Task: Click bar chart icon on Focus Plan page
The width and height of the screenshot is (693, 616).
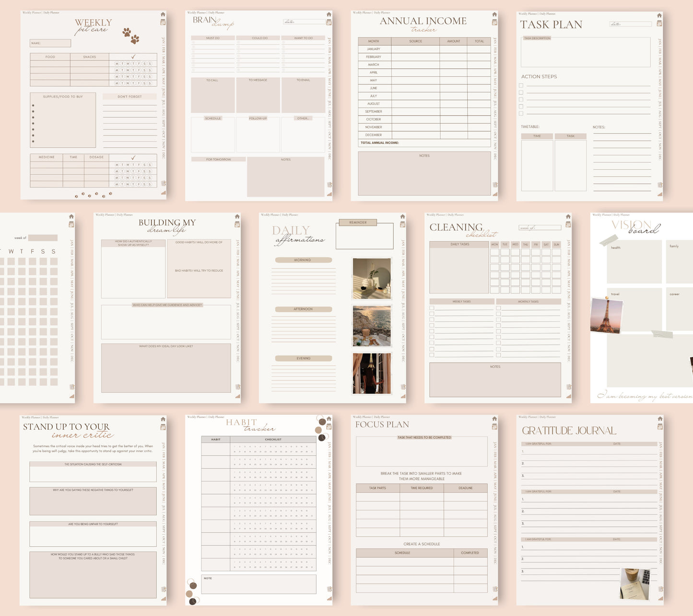Action: pyautogui.click(x=494, y=598)
